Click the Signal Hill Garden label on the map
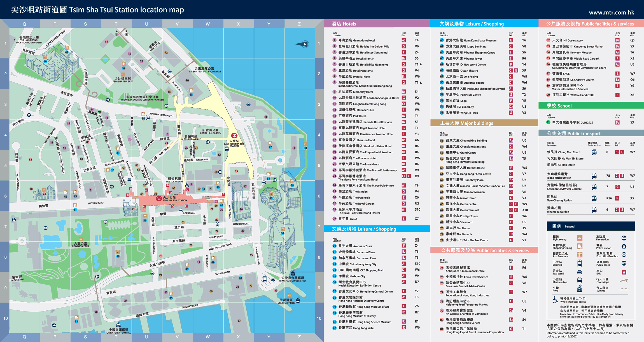Viewport: 644px width, 342px height. (211, 131)
